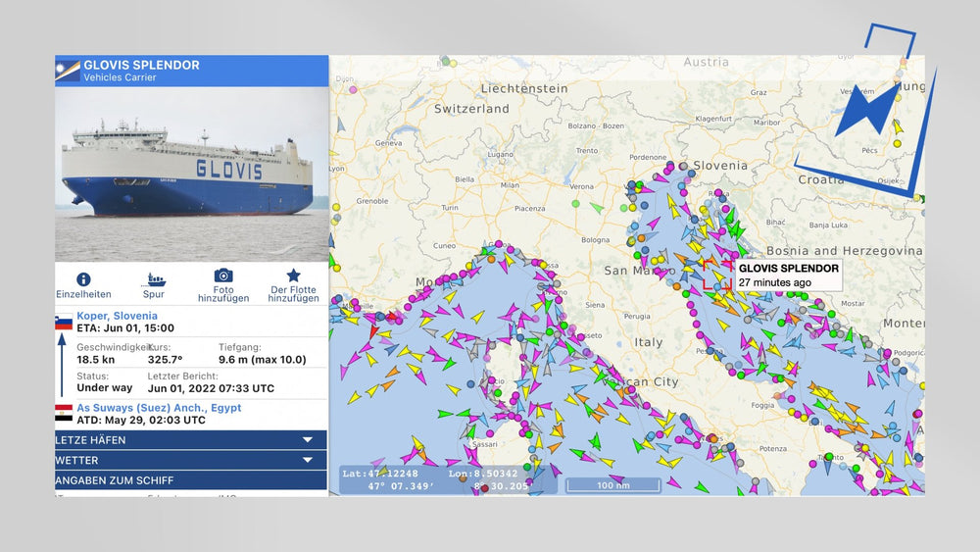Open the Einzelheiten info icon
This screenshot has height=552, width=980.
83,279
